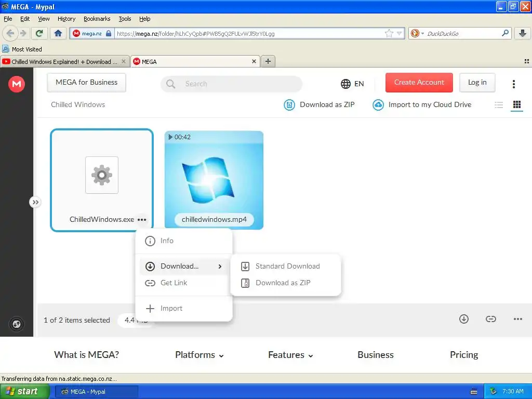Reload the page with the refresh icon

pos(39,33)
